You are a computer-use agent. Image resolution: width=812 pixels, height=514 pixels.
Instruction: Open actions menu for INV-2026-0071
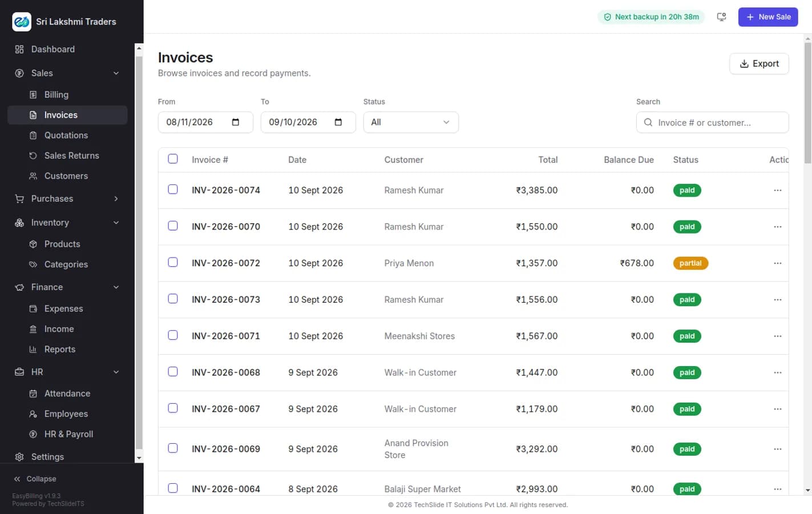777,336
